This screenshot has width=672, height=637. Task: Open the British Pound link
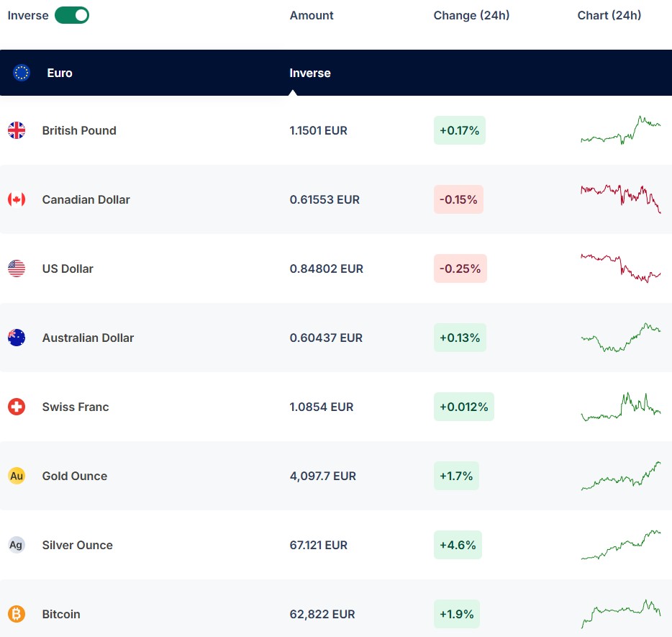(79, 130)
